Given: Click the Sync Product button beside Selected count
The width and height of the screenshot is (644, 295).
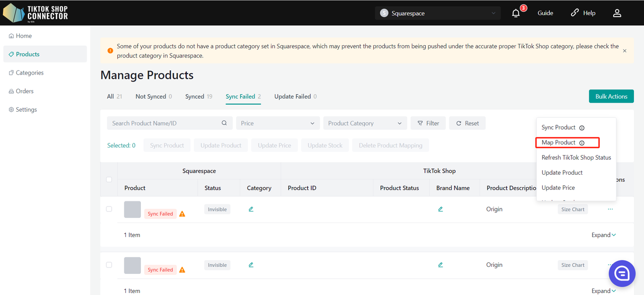Looking at the screenshot, I should 167,145.
